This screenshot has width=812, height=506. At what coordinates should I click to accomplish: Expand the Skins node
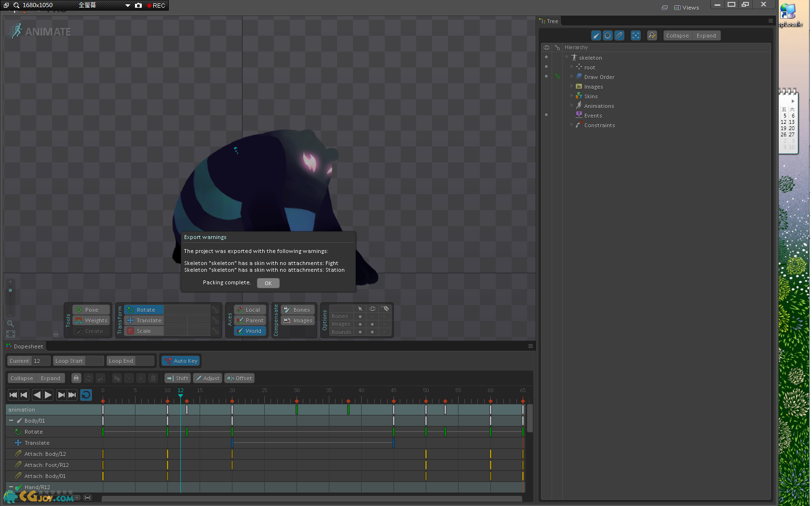click(572, 95)
